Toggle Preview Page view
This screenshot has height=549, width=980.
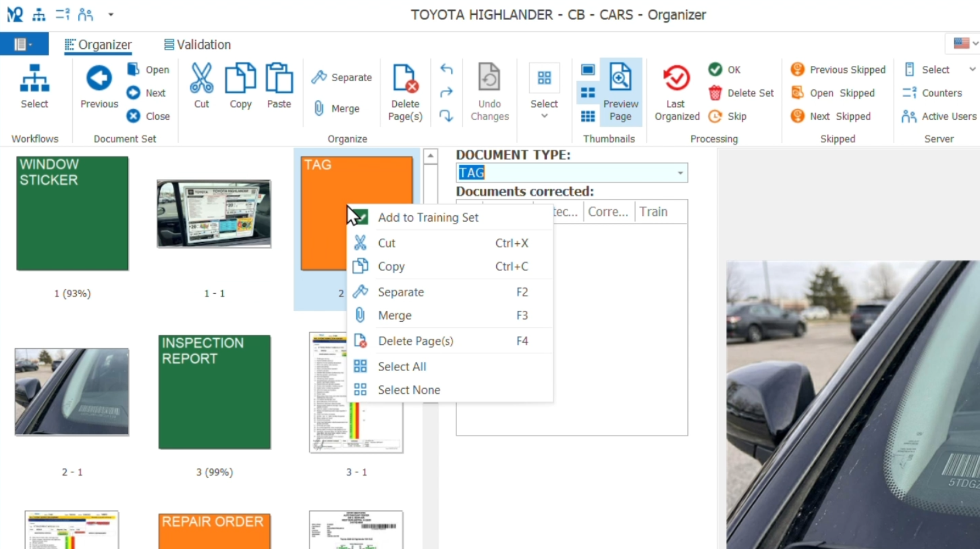[x=620, y=92]
